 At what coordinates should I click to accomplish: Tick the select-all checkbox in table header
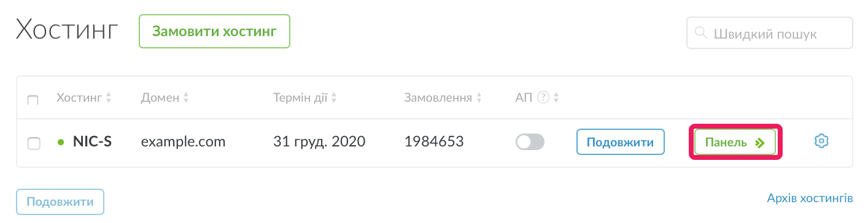click(34, 99)
